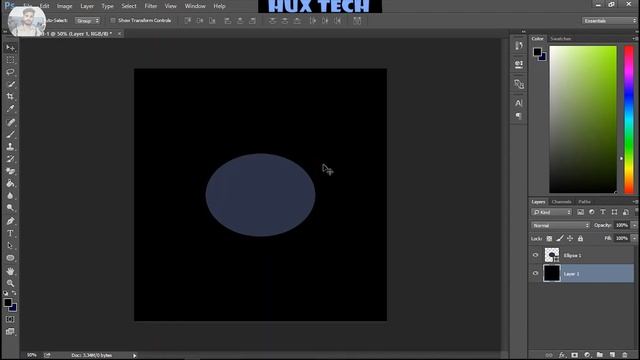The width and height of the screenshot is (640, 360).
Task: Select the Move tool
Action: [10, 48]
